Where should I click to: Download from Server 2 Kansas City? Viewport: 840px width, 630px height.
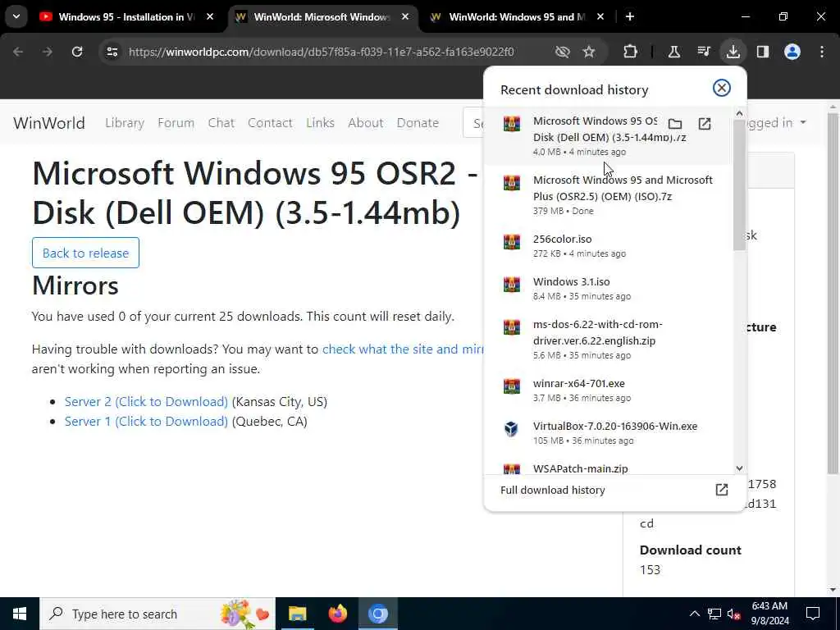point(146,402)
